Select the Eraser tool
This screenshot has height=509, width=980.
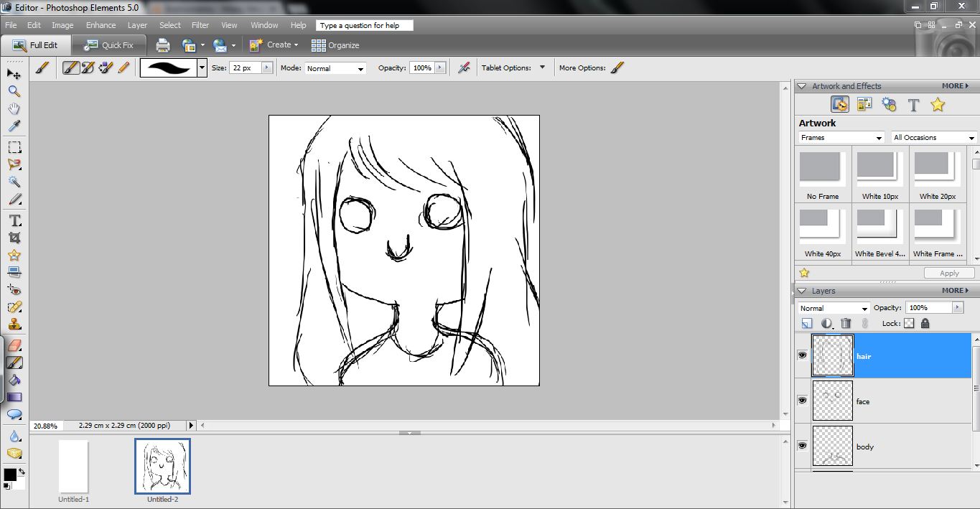click(14, 345)
